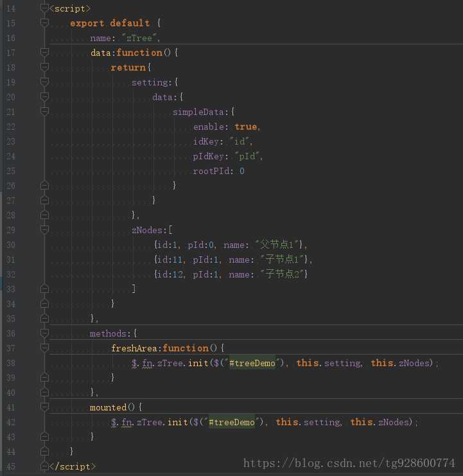Click the opening script tag text

pyautogui.click(x=70, y=9)
